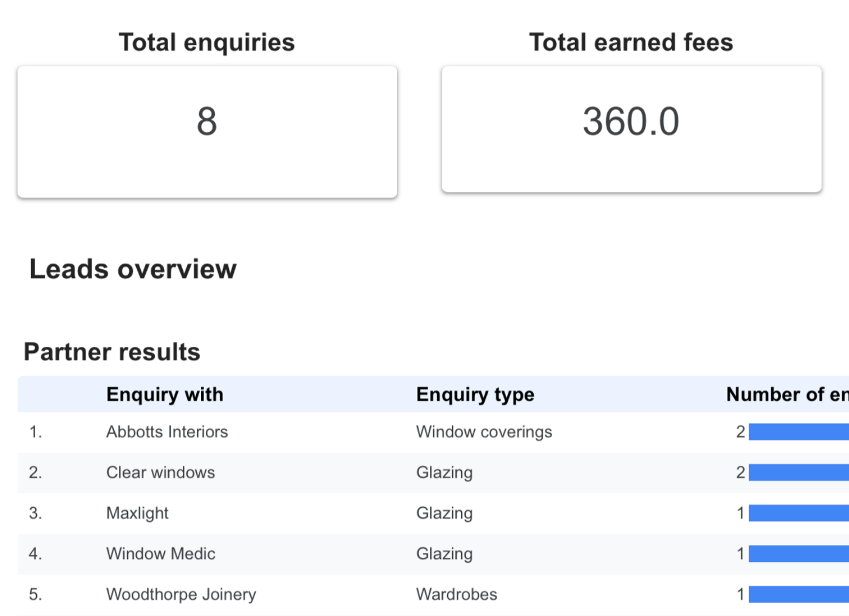
Task: Click the Total enquiries value 8
Action: tap(206, 121)
